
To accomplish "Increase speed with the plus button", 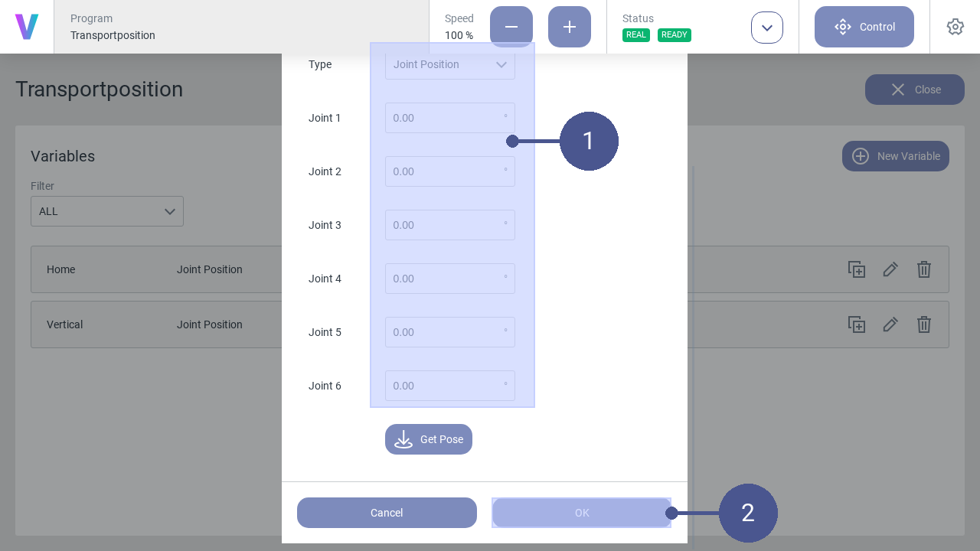I will pyautogui.click(x=570, y=27).
